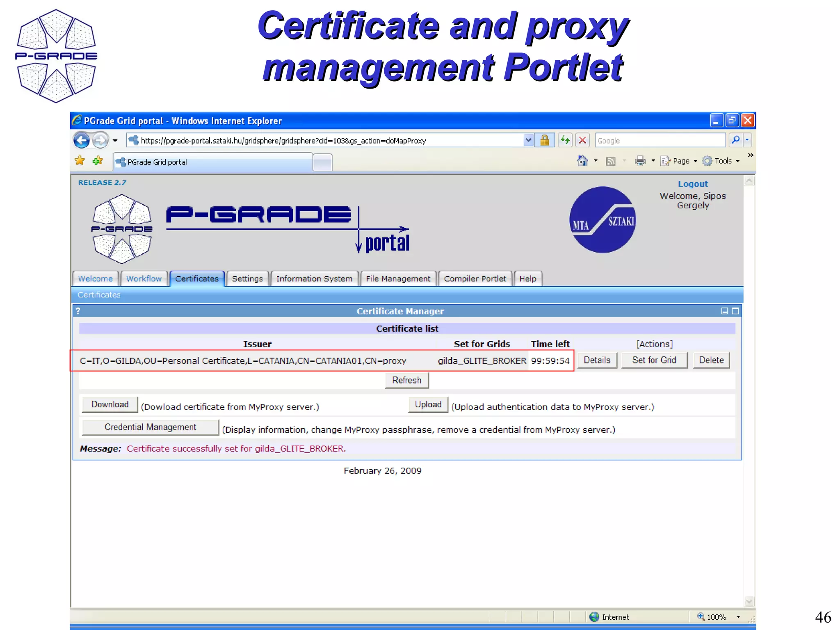840x630 pixels.
Task: Refresh the page with green arrows icon
Action: click(x=565, y=140)
